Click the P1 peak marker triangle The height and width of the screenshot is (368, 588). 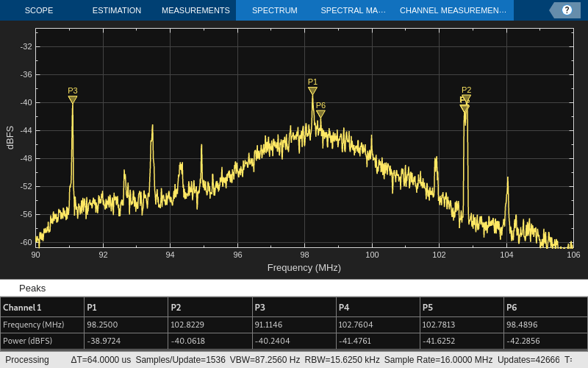pos(312,91)
